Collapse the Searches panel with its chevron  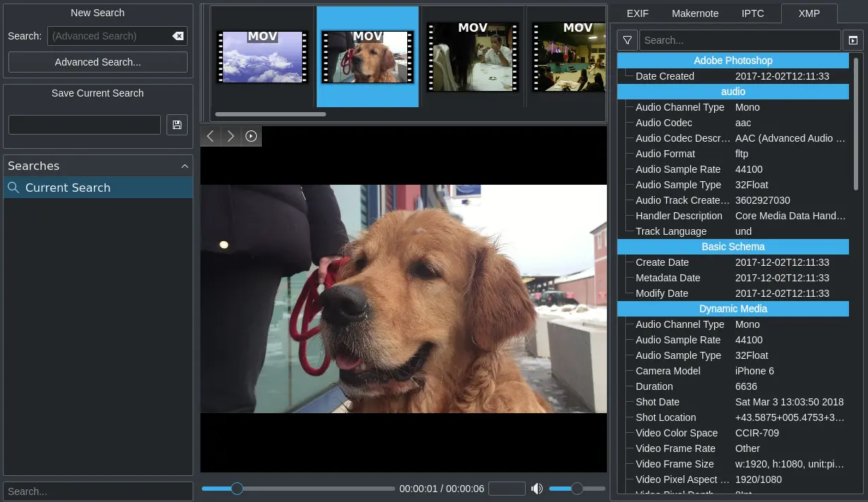click(x=185, y=166)
